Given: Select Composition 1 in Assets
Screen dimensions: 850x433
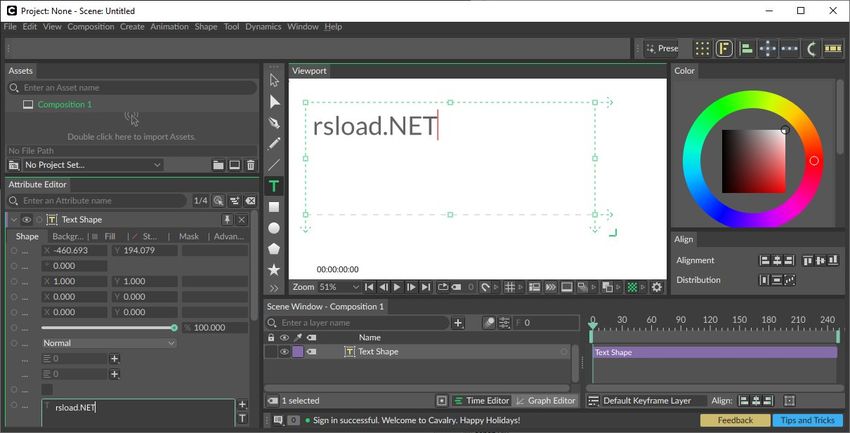Looking at the screenshot, I should 65,105.
